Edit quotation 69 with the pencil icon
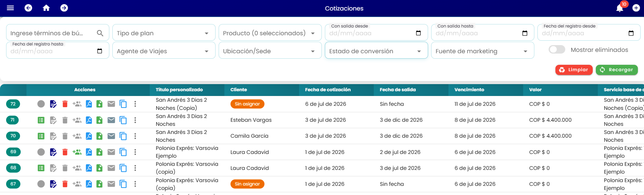Screen dimensions: 644x195 pyautogui.click(x=53, y=152)
